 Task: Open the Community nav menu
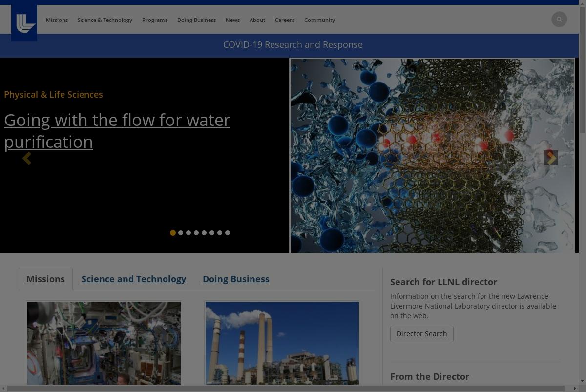319,20
